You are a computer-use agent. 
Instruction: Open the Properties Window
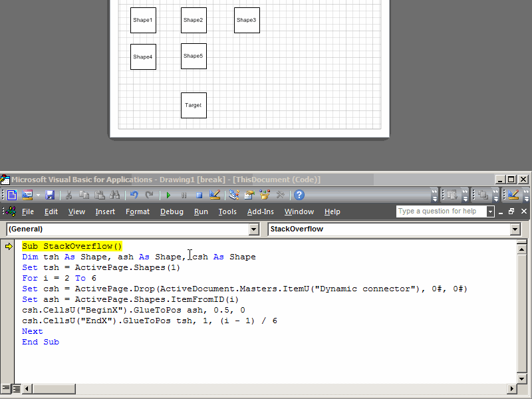tap(247, 195)
